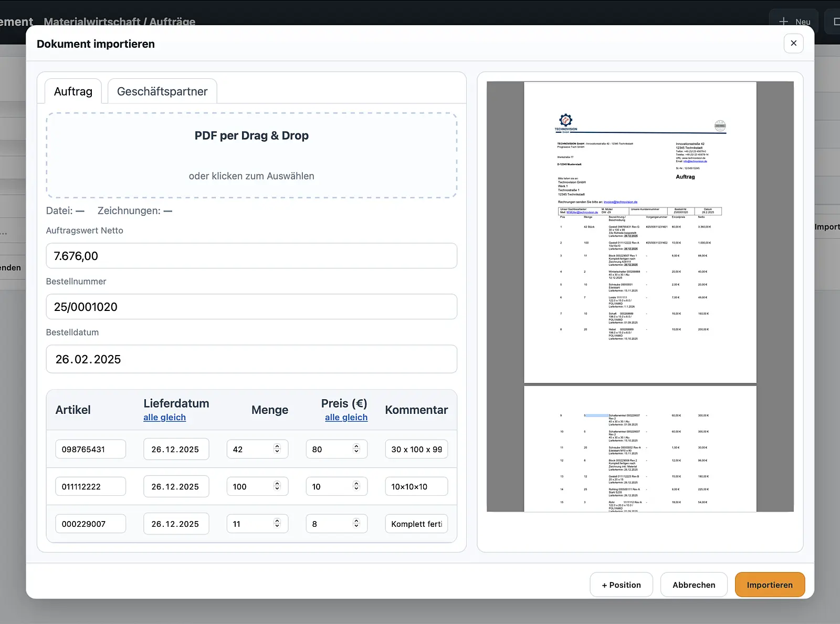Select the Auftrag tab
The height and width of the screenshot is (624, 840).
73,91
